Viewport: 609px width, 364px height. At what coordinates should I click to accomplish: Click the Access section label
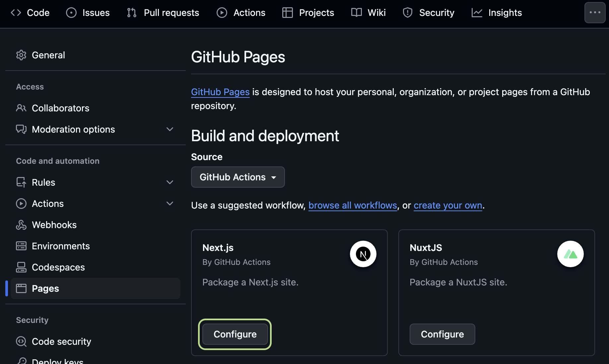coord(30,87)
